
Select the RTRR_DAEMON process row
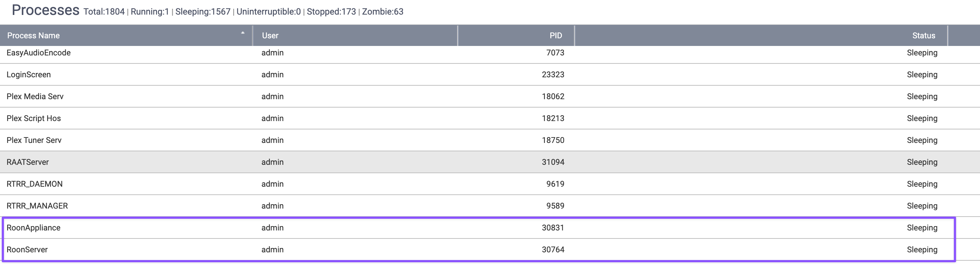point(490,184)
